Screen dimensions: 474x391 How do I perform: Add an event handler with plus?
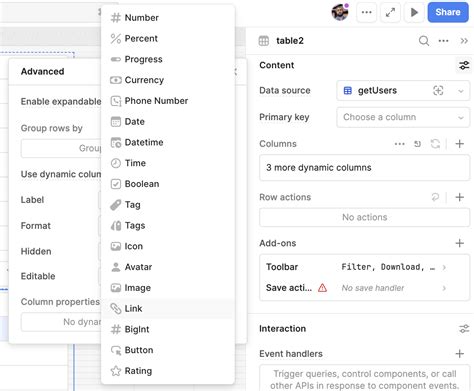[x=460, y=354]
